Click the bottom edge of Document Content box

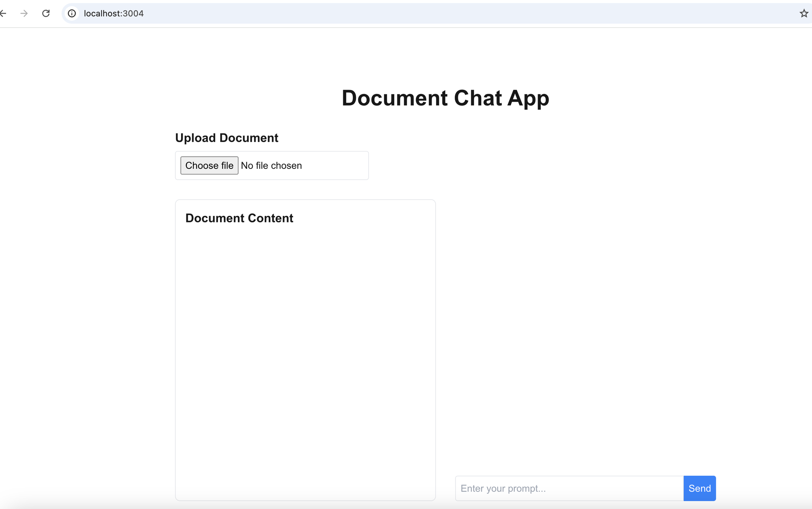click(304, 499)
